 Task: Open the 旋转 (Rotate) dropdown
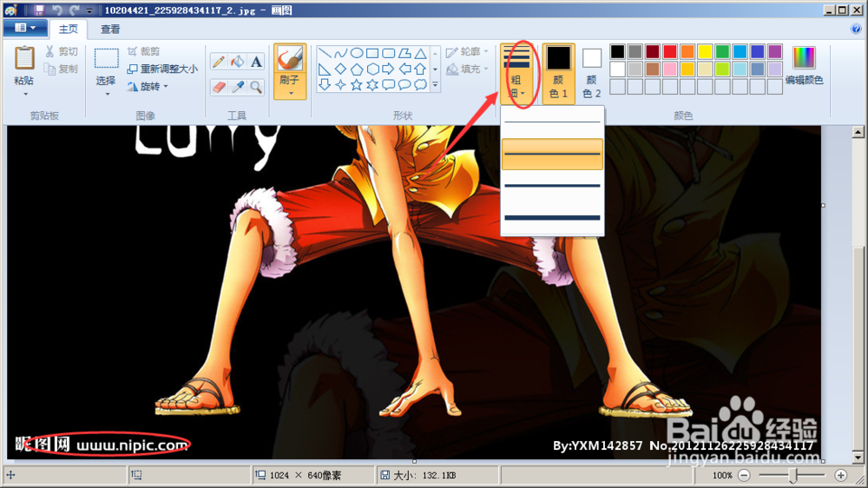148,87
